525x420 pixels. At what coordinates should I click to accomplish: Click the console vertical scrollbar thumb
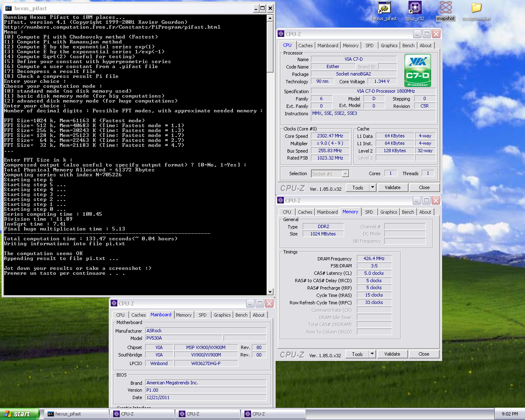tap(270, 47)
